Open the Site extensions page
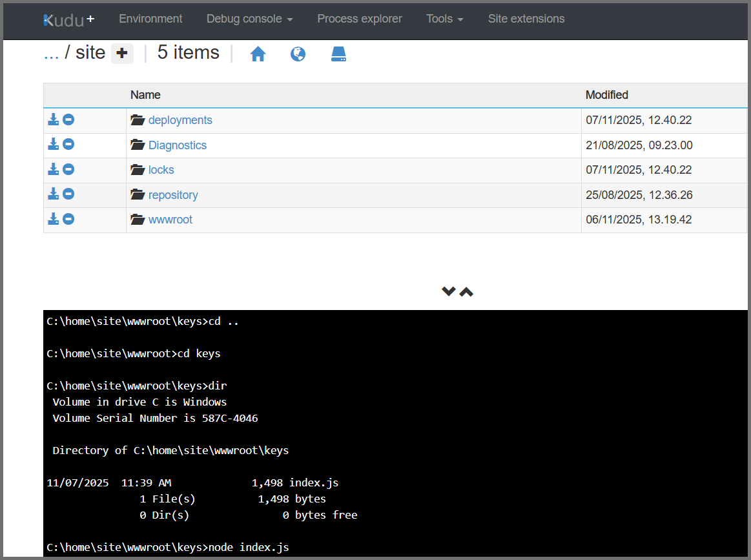Screen dimensions: 751x560 click(526, 19)
